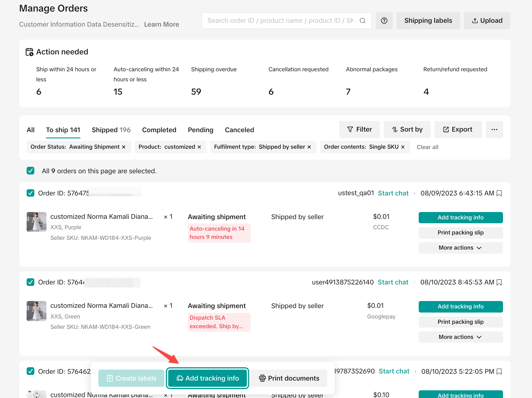Screen dimensions: 532x398
Task: Switch to the Shipped tab
Action: click(111, 130)
